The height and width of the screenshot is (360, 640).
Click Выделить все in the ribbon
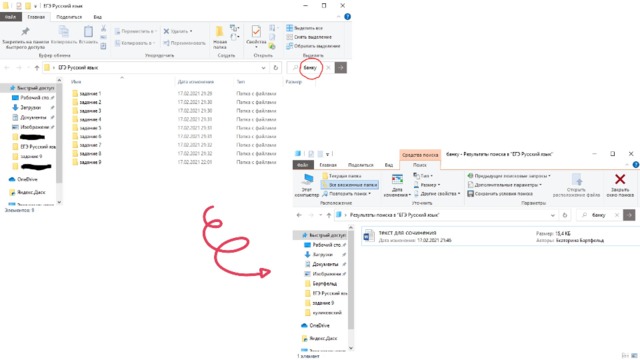(x=304, y=28)
